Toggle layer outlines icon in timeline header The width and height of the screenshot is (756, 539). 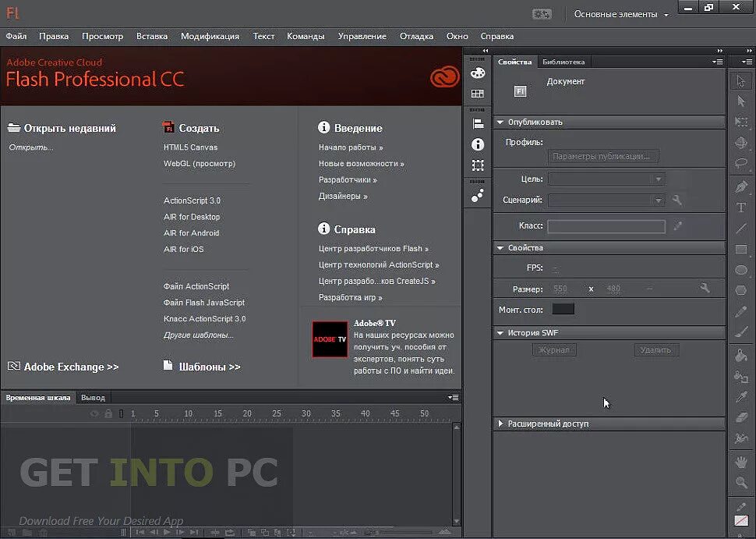tap(121, 413)
